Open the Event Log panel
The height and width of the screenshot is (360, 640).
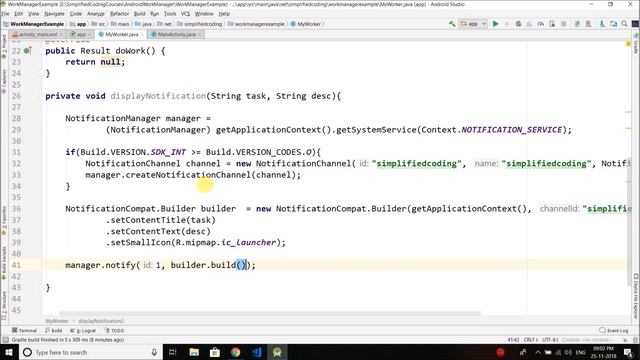614,331
